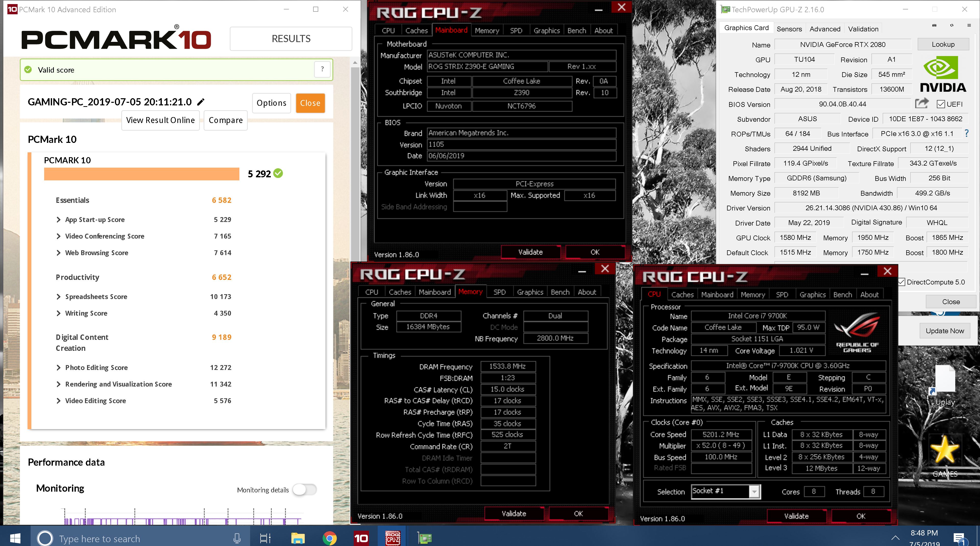Click Close button in GPU-Z window
The width and height of the screenshot is (980, 546).
[x=951, y=302]
